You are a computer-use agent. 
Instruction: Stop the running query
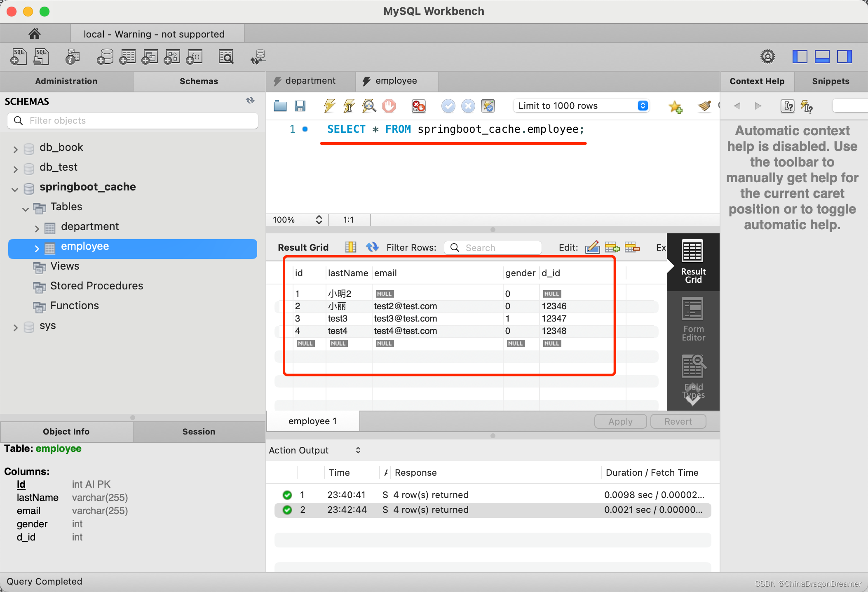[x=389, y=106]
